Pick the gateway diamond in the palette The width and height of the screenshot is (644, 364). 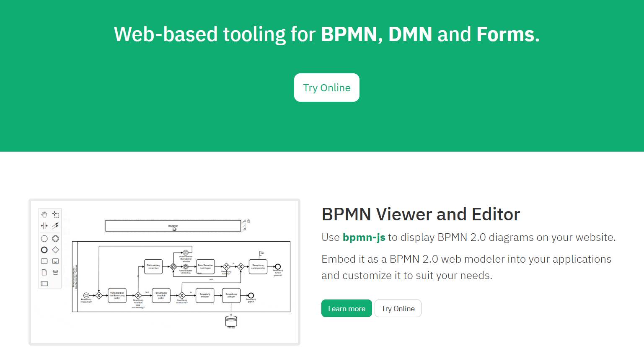coord(55,250)
